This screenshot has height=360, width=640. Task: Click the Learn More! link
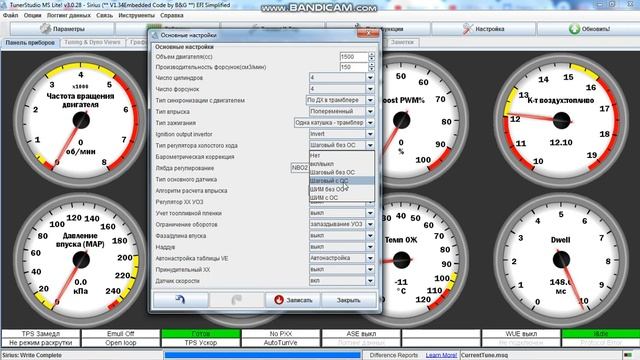point(441,355)
